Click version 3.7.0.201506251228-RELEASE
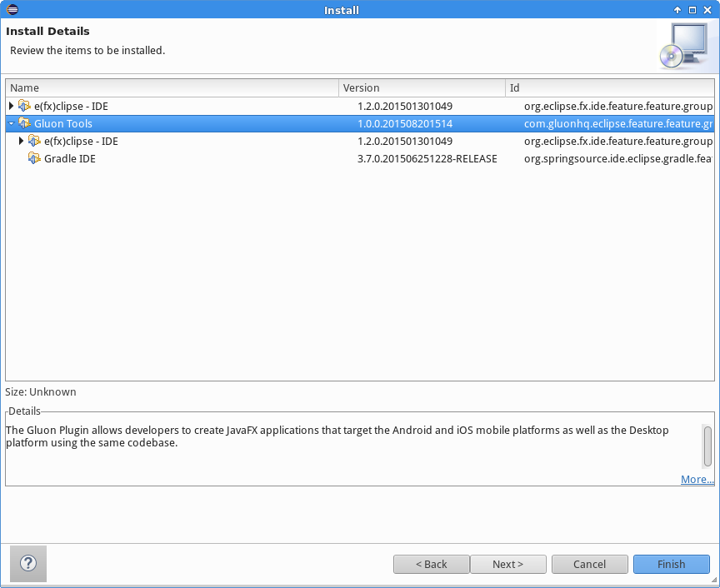 (x=427, y=158)
